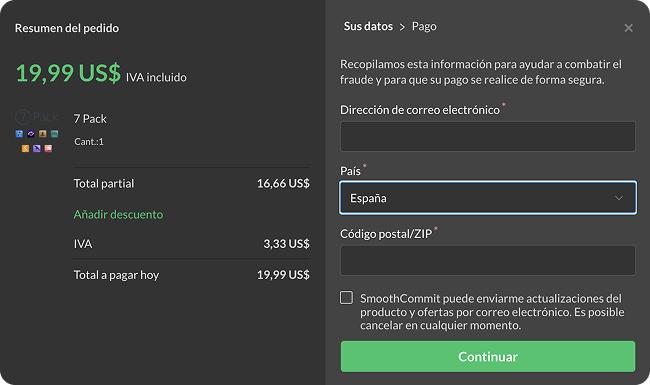Click the 19,99 US$ total to pay today amount
Image resolution: width=650 pixels, height=385 pixels.
[x=283, y=275]
